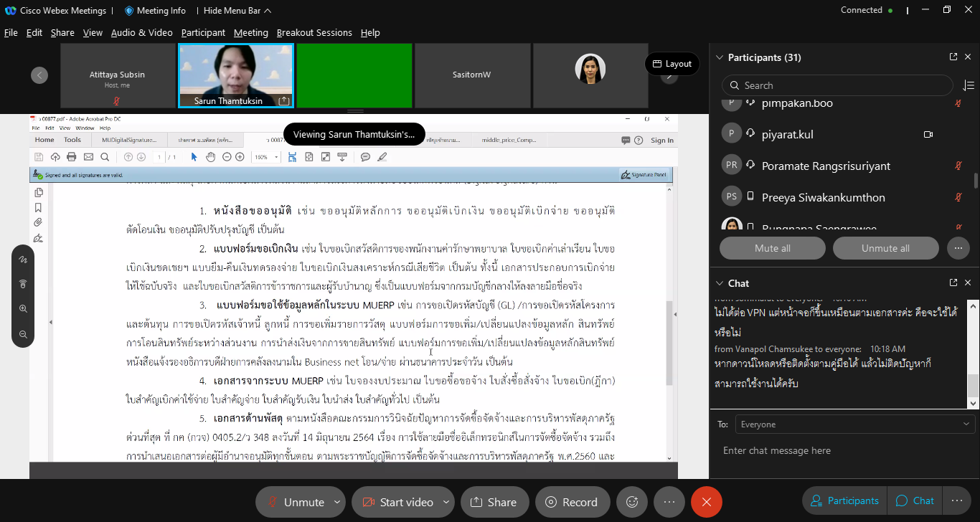This screenshot has width=980, height=522.
Task: End the meeting with the red X button
Action: tap(707, 502)
